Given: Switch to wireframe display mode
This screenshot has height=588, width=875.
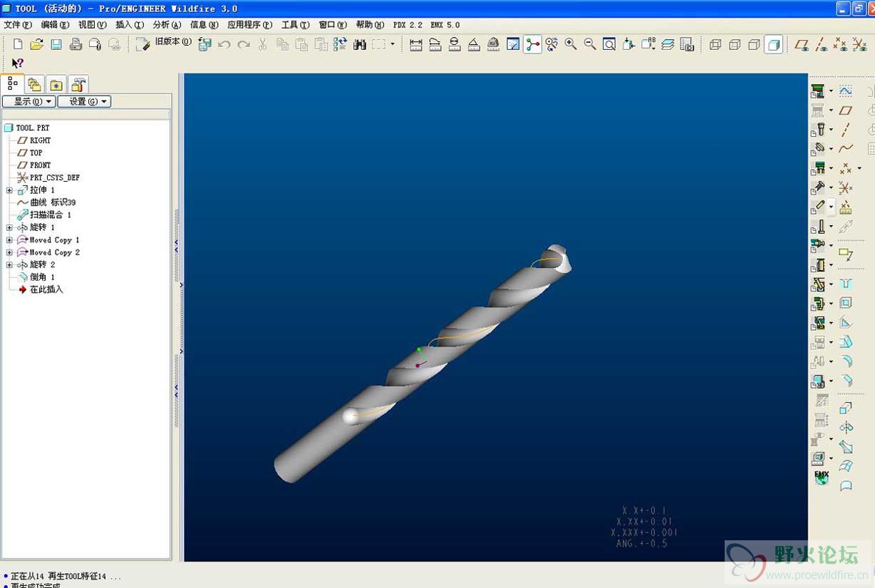Looking at the screenshot, I should click(x=715, y=44).
